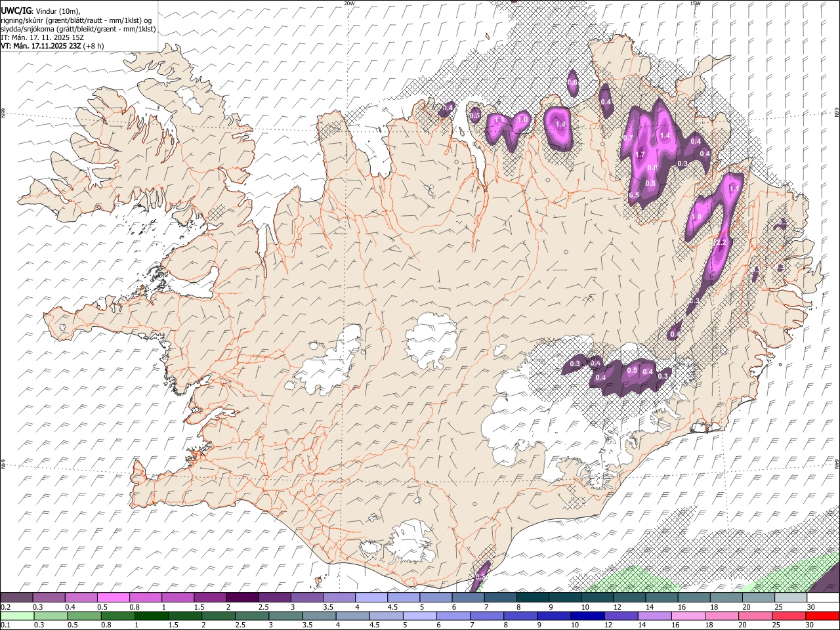Pick the snow legend swatch for 0.2–0.3 mm
Image resolution: width=840 pixels, height=630 pixels.
pos(17,597)
